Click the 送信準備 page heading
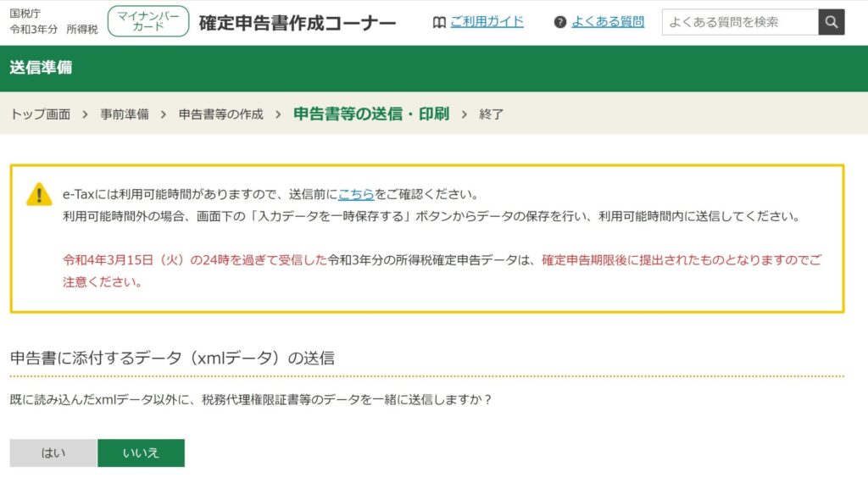868x478 pixels. click(41, 68)
